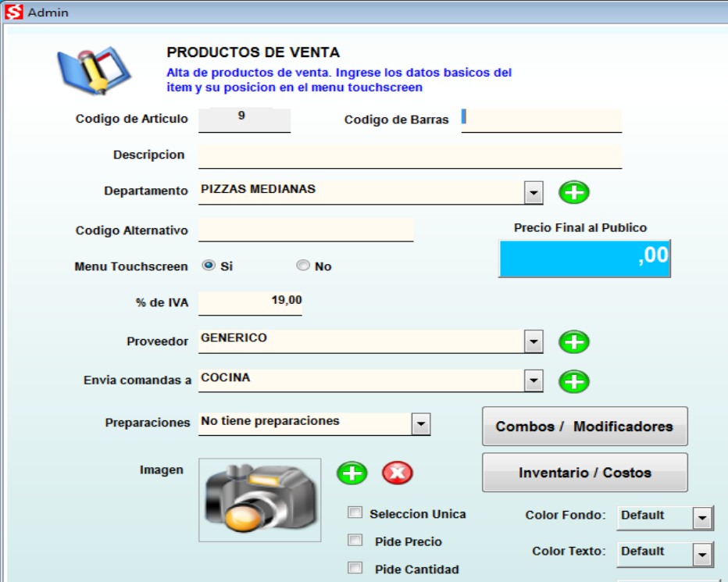
Task: Click the Codigo de Barras field
Action: [541, 121]
